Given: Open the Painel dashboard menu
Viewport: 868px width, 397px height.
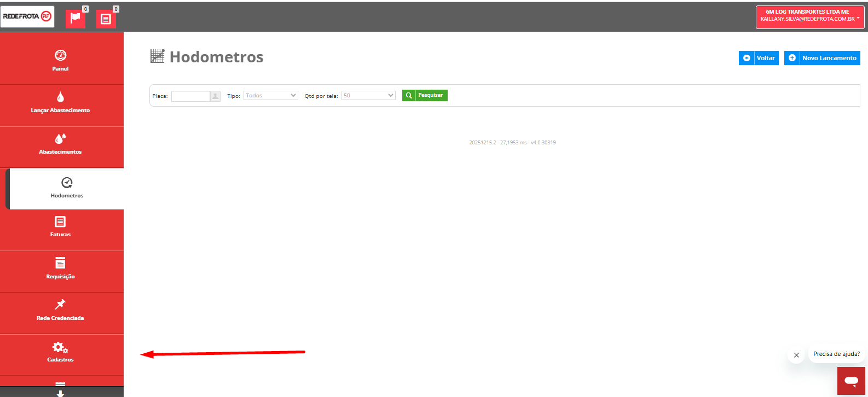Looking at the screenshot, I should pos(61,60).
